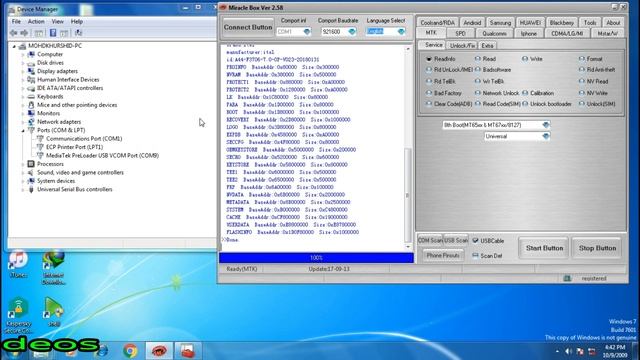Collapse Ports (COM & LPT) tree node
This screenshot has height=360, width=640.
[23, 131]
